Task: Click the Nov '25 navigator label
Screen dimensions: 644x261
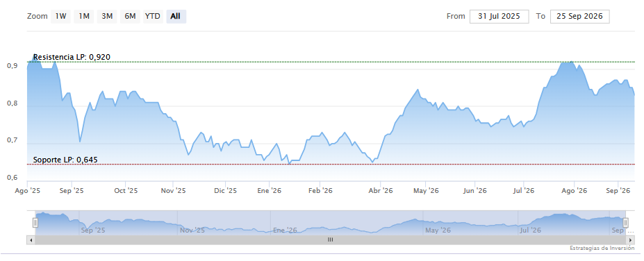Action: coord(192,230)
